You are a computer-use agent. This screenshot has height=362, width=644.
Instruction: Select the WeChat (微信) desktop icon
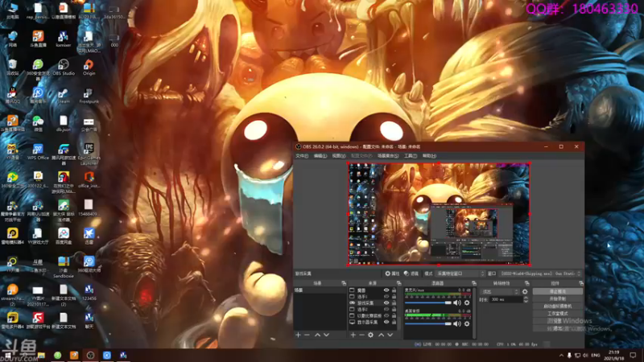click(38, 123)
